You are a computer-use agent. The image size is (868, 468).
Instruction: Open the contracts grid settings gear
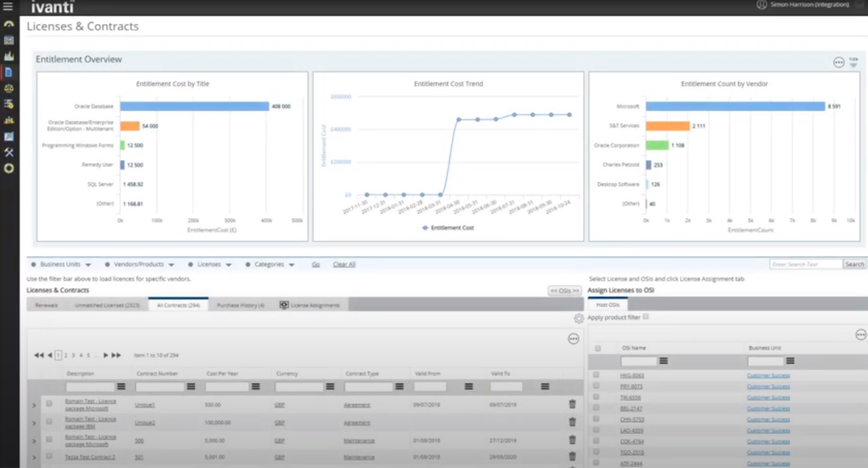click(x=579, y=318)
